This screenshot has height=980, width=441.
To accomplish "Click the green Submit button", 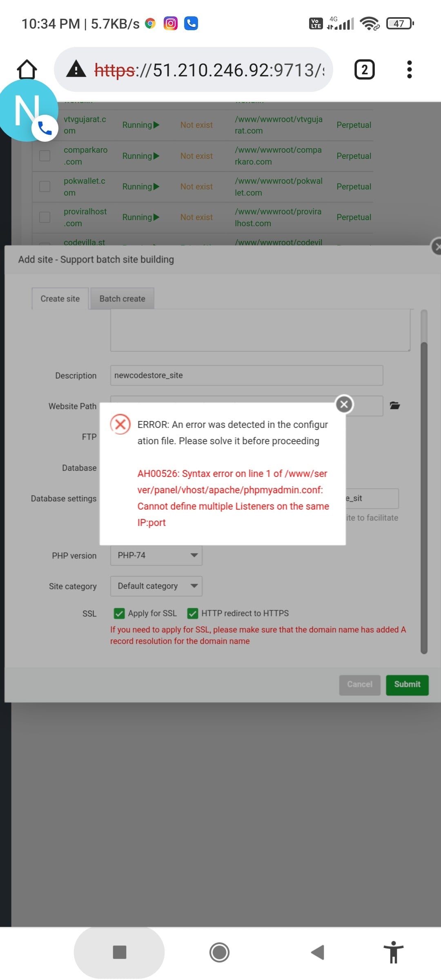I will (x=407, y=685).
